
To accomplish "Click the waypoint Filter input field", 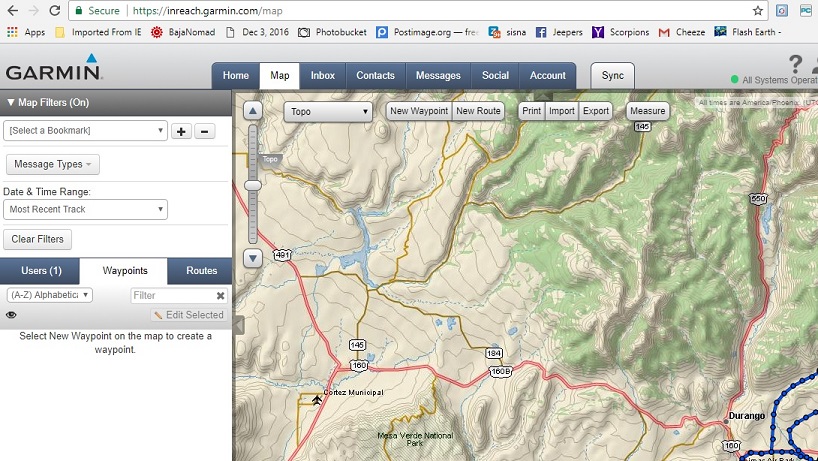I will point(171,296).
